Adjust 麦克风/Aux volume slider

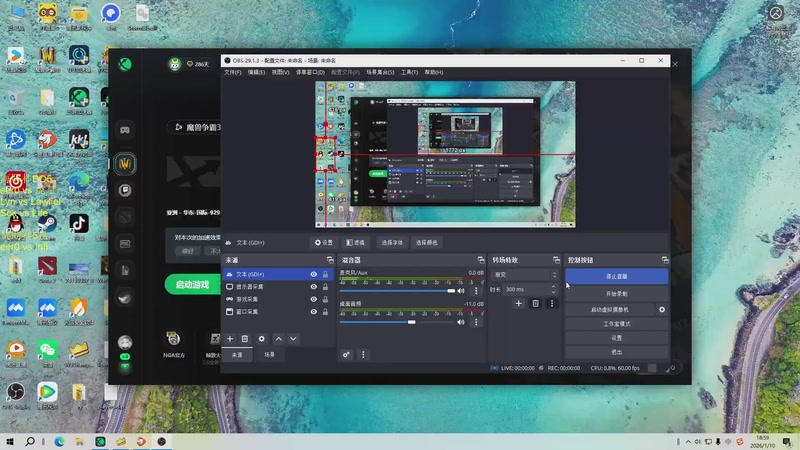tap(397, 291)
